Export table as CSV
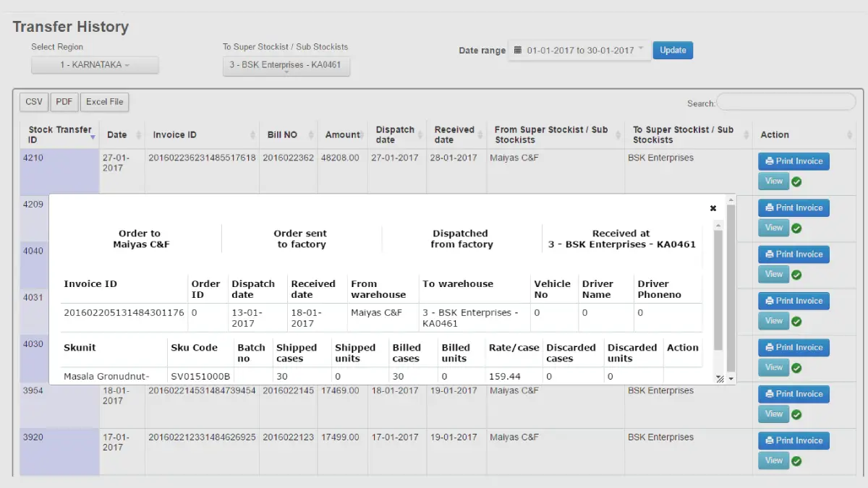 click(x=34, y=102)
